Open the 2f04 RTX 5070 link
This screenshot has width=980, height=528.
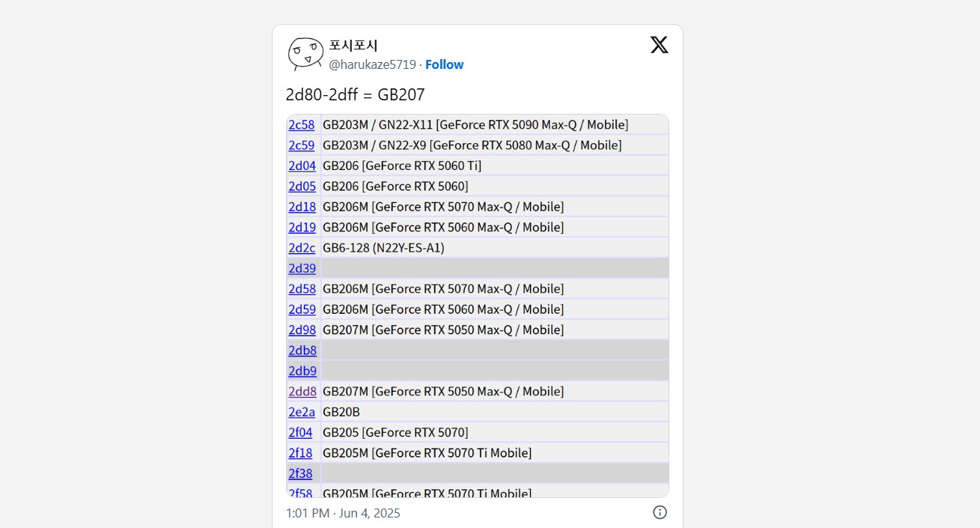[x=300, y=432]
